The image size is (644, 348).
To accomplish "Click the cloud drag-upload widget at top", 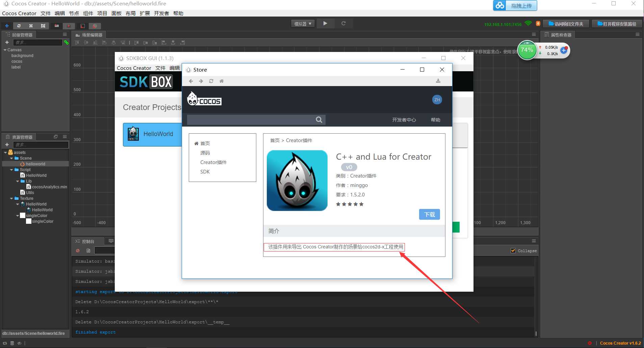I will (x=515, y=5).
